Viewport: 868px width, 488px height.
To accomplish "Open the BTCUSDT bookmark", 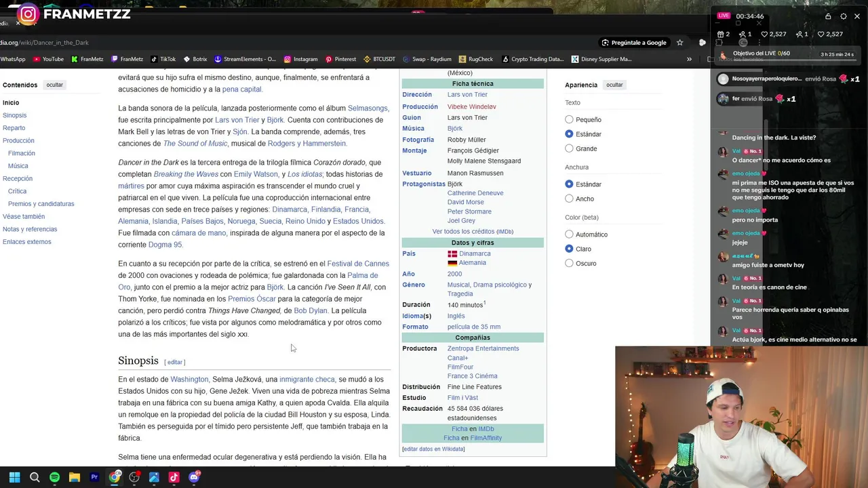I will (x=379, y=59).
